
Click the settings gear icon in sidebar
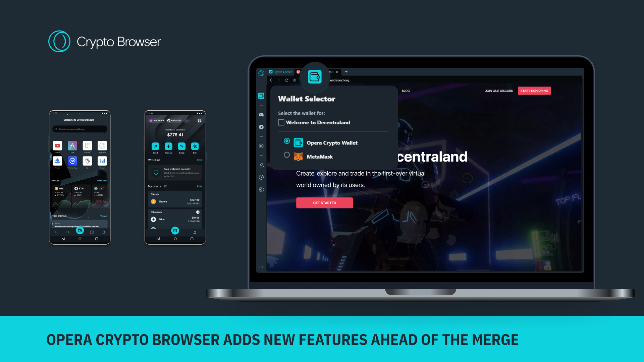point(262,189)
